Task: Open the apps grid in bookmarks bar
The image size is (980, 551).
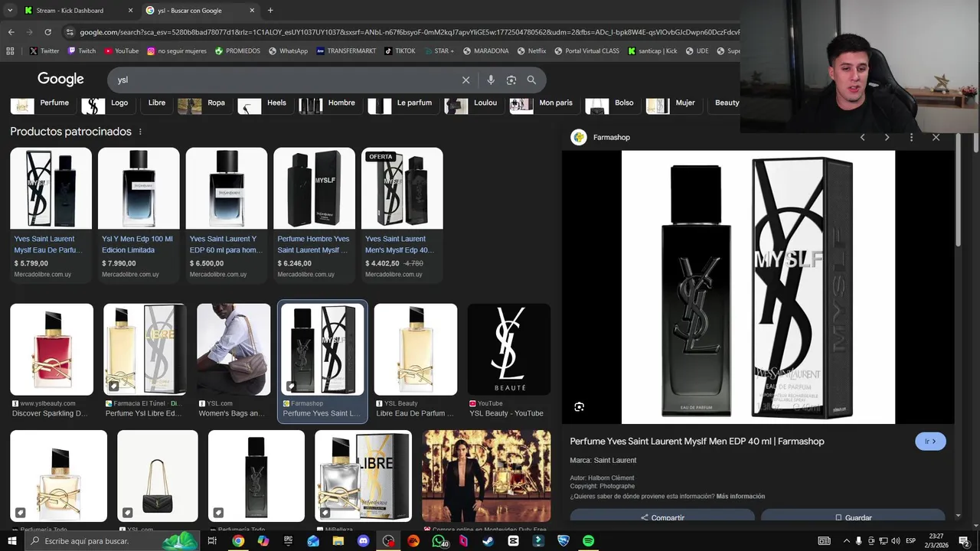Action: pyautogui.click(x=10, y=51)
